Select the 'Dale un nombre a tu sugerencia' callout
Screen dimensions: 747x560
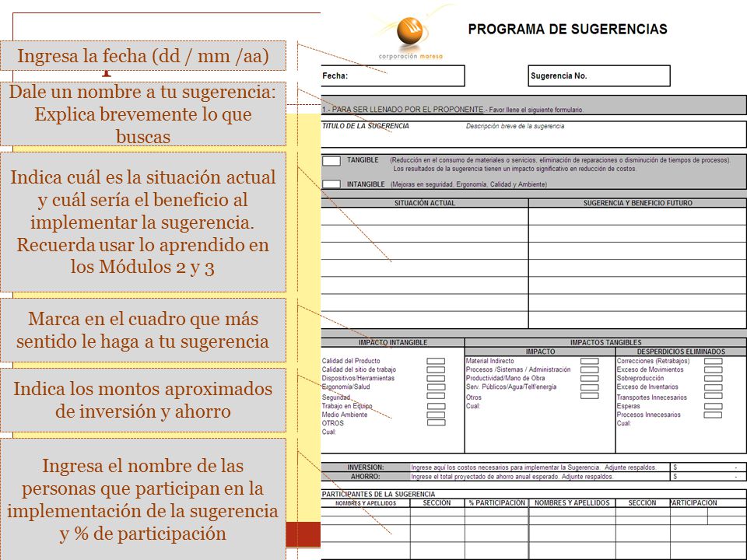pos(143,114)
